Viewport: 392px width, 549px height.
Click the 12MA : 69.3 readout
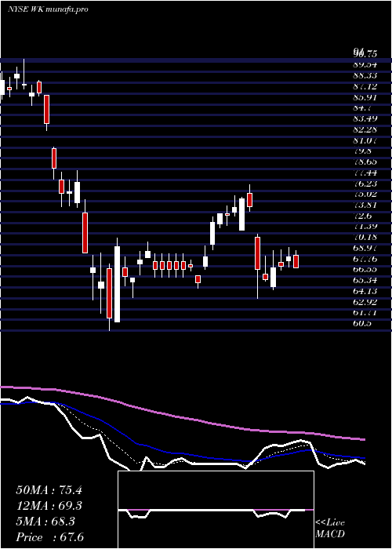pyautogui.click(x=49, y=506)
